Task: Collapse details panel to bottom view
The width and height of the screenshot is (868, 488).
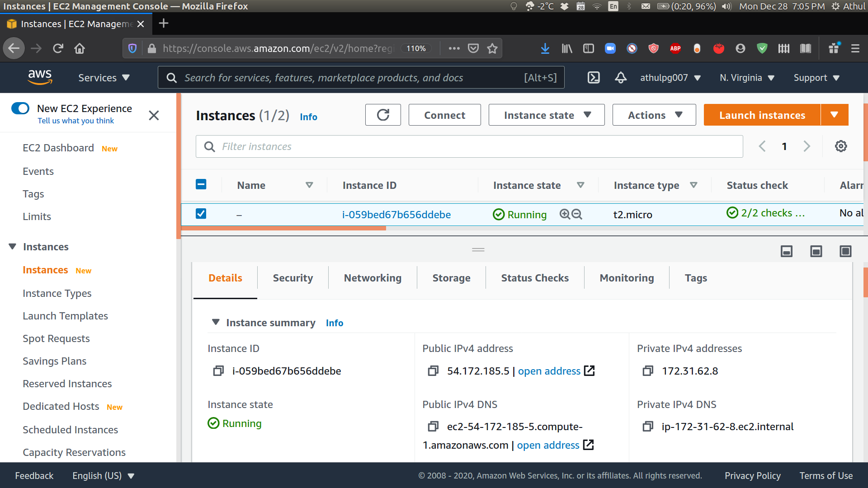Action: pos(787,251)
